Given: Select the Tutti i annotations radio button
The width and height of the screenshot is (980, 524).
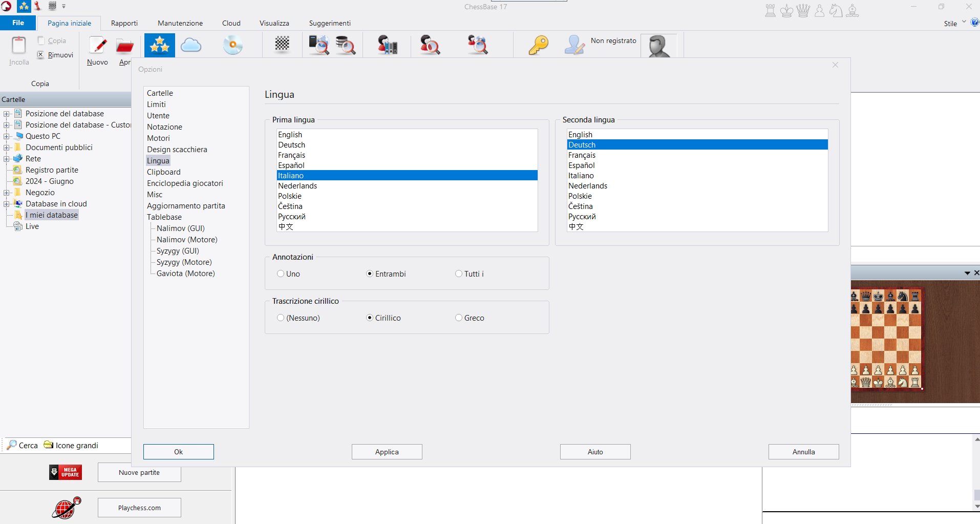Looking at the screenshot, I should coord(459,274).
